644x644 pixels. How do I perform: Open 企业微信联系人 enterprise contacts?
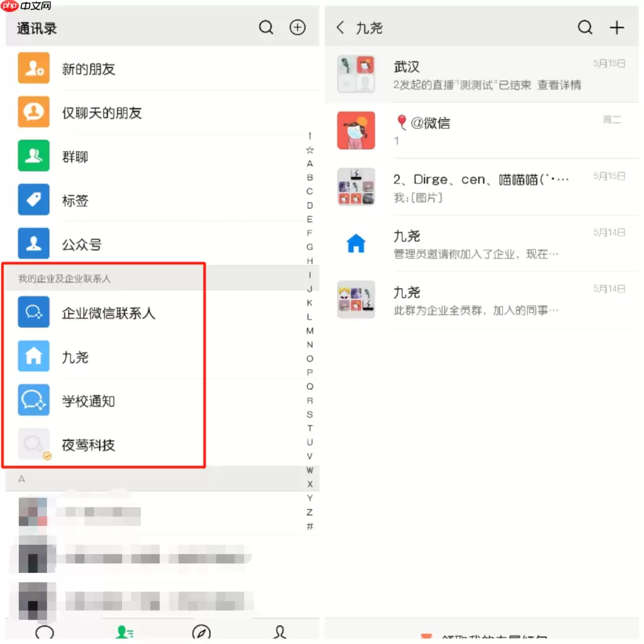tap(33, 311)
